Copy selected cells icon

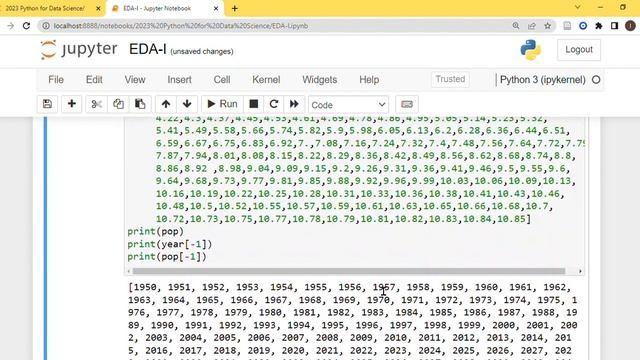118,104
